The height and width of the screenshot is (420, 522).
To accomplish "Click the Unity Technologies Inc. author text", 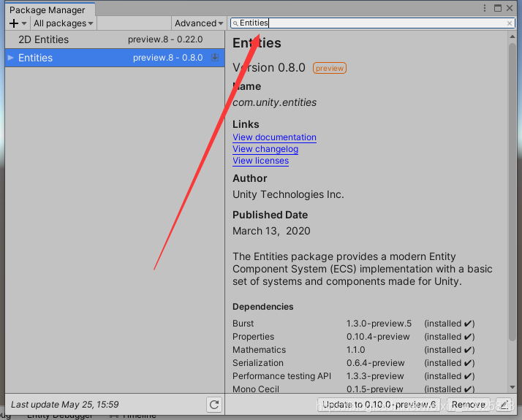I will pyautogui.click(x=288, y=194).
